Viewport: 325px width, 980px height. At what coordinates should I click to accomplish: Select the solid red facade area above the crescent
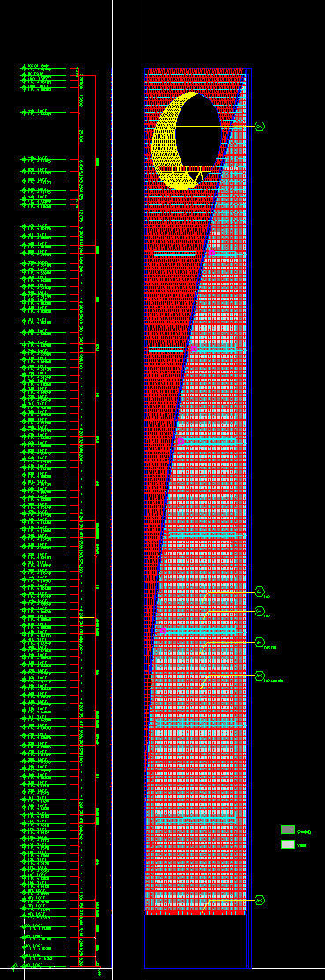[x=195, y=80]
